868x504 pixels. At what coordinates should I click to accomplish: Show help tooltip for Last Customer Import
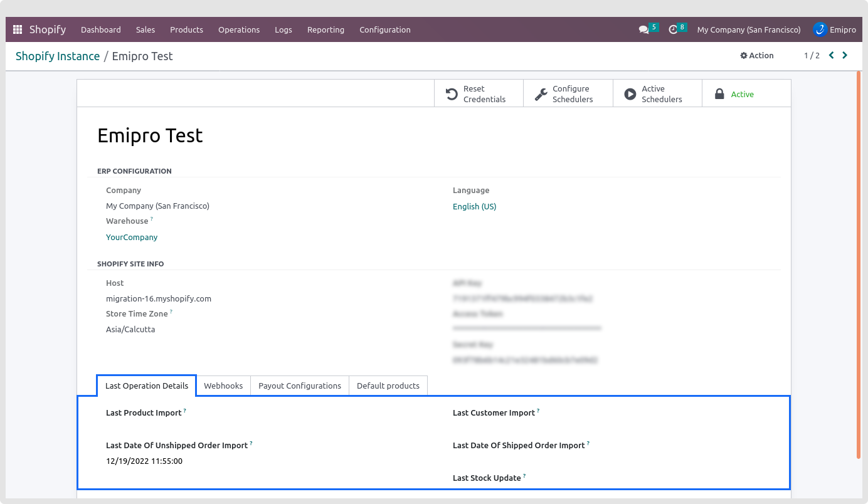click(538, 411)
